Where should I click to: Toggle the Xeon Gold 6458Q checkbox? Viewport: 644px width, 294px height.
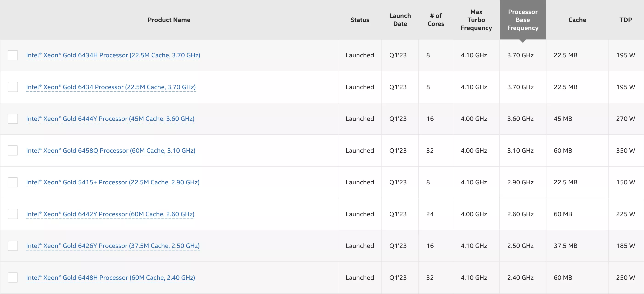13,150
